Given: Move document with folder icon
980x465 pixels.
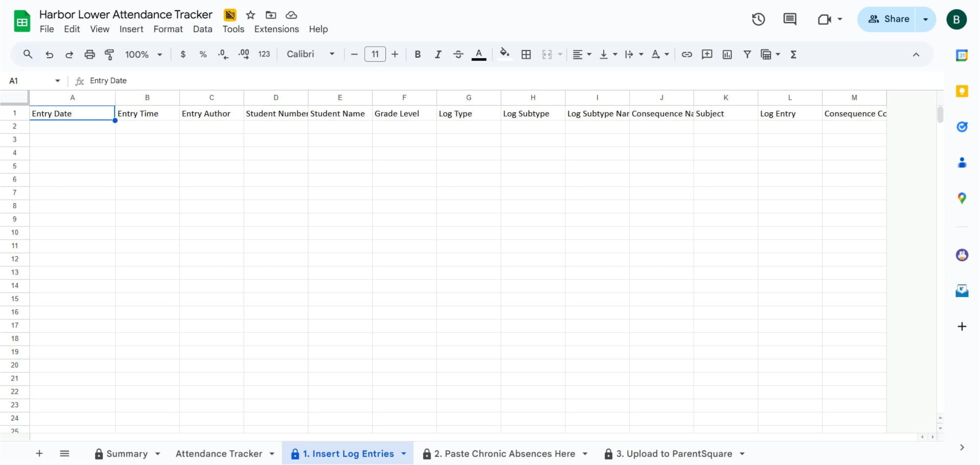Looking at the screenshot, I should [x=271, y=15].
